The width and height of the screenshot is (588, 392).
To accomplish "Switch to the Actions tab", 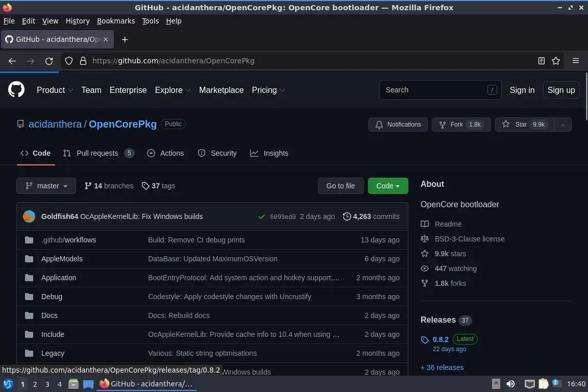I will pos(165,153).
